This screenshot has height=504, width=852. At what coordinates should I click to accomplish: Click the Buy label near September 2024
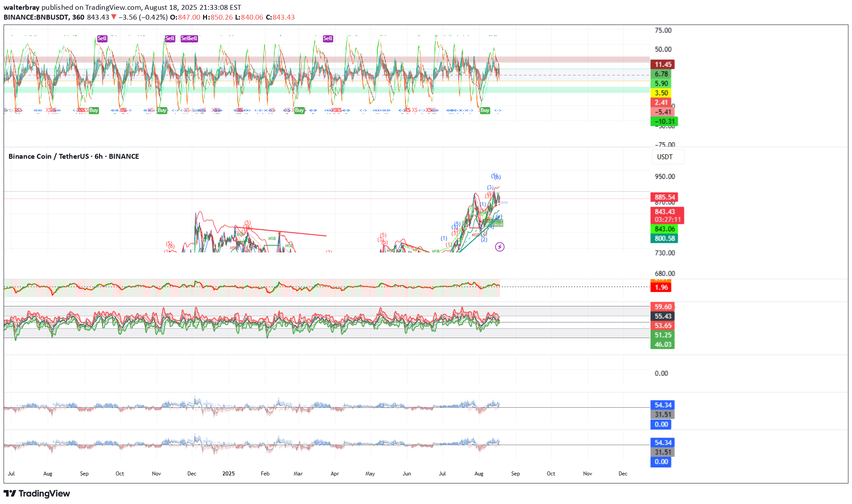[94, 110]
